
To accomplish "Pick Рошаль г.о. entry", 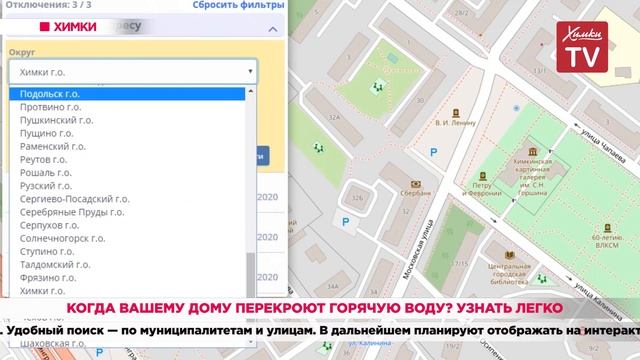I will [x=127, y=173].
